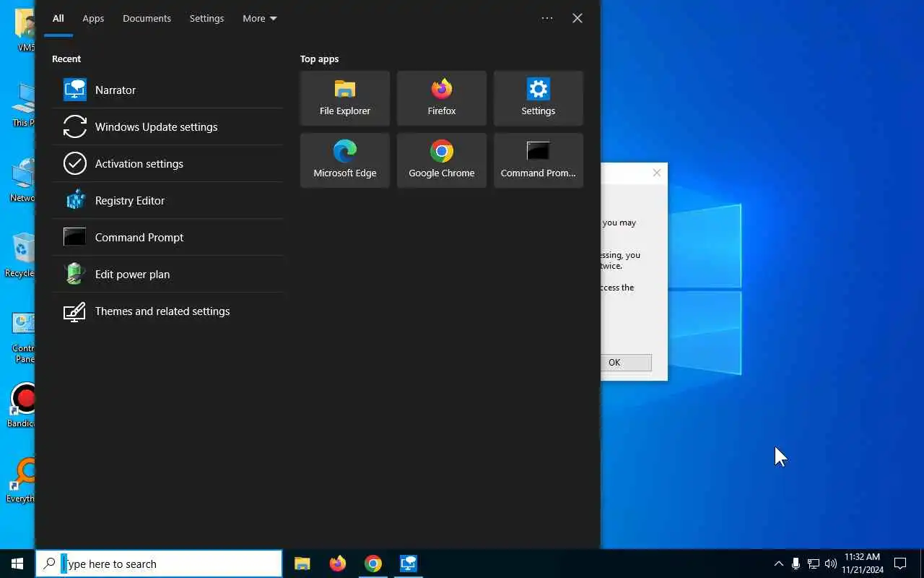This screenshot has height=578, width=924.
Task: Switch to the Settings search tab
Action: (206, 18)
